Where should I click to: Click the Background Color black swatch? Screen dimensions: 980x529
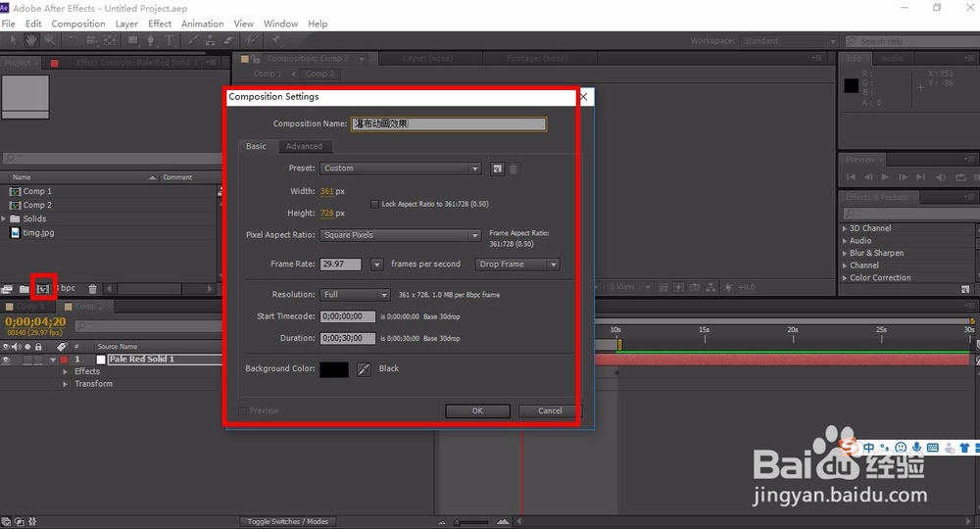(334, 369)
